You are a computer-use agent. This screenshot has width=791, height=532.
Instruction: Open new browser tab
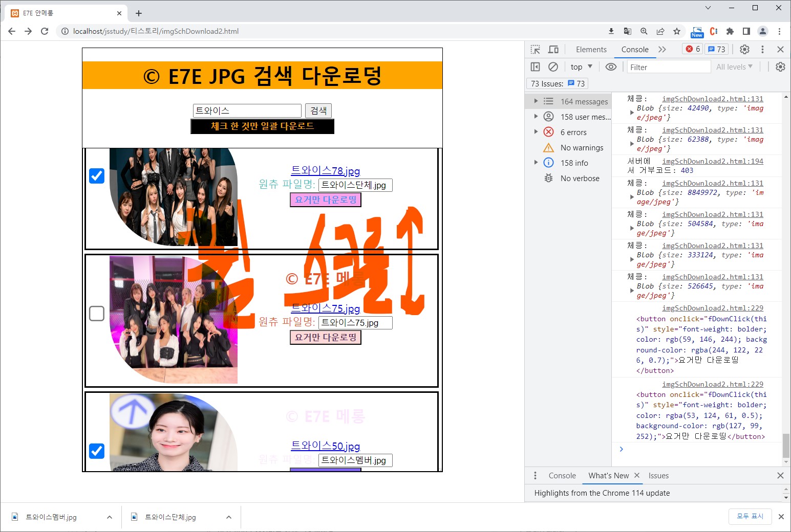pos(139,13)
